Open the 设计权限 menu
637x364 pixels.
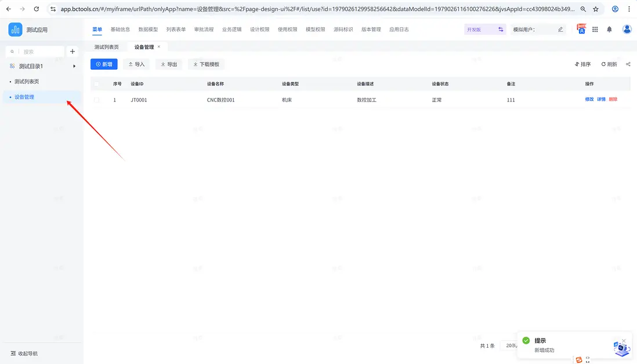coord(259,30)
